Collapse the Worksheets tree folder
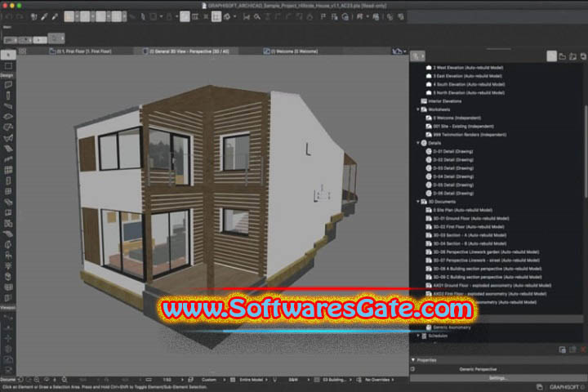This screenshot has height=392, width=588. pyautogui.click(x=418, y=109)
